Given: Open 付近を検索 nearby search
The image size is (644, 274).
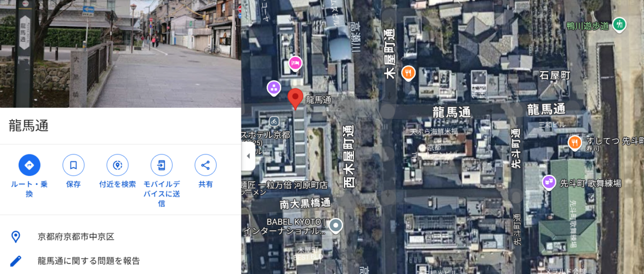Looking at the screenshot, I should 118,165.
